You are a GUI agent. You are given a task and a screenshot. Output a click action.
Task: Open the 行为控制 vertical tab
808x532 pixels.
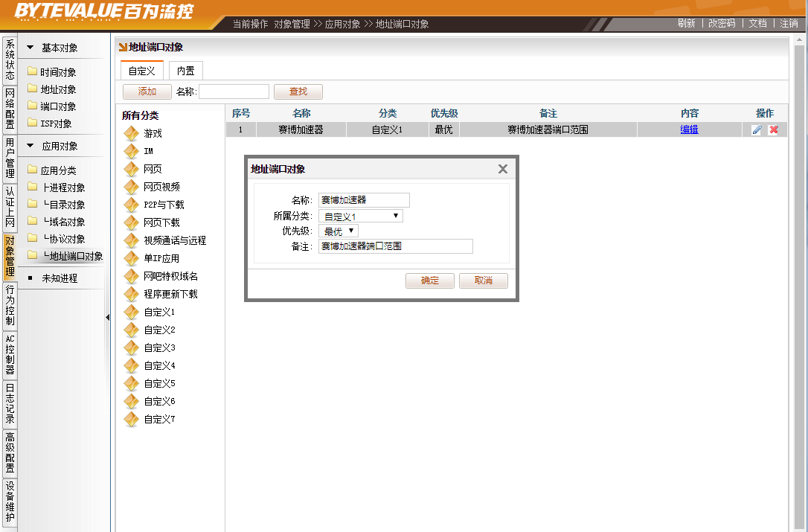[10, 305]
